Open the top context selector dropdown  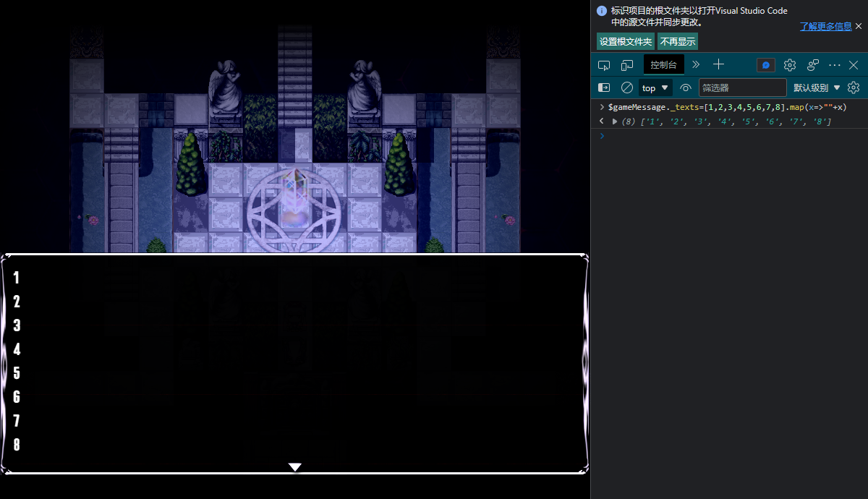655,88
